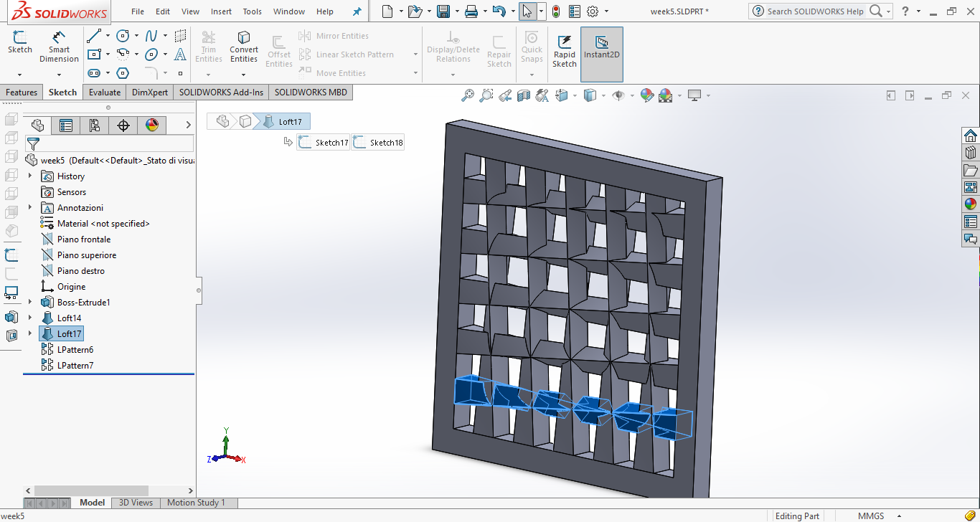Expand the Loft14 feature
Image resolution: width=980 pixels, height=522 pixels.
pos(30,318)
